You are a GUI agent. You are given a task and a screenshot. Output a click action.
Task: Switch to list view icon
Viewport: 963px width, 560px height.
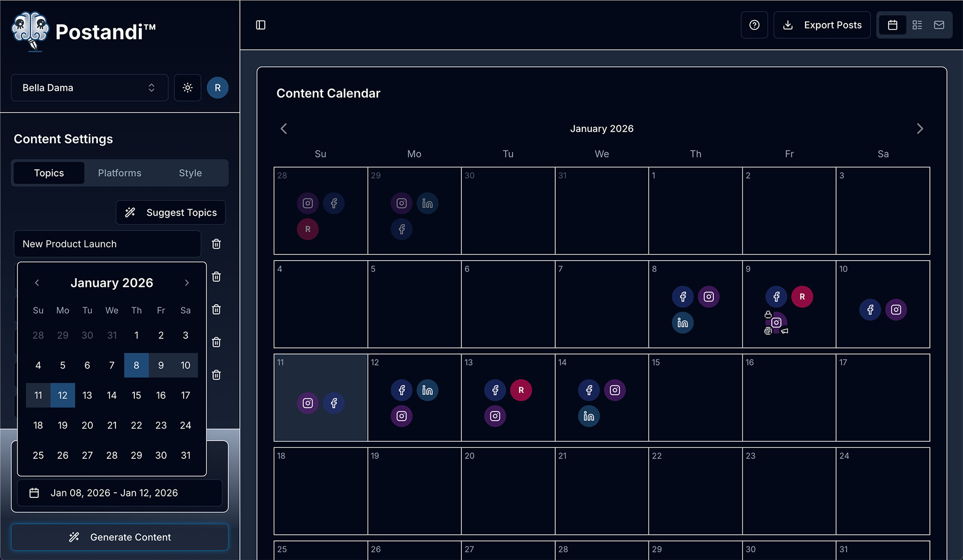point(917,25)
